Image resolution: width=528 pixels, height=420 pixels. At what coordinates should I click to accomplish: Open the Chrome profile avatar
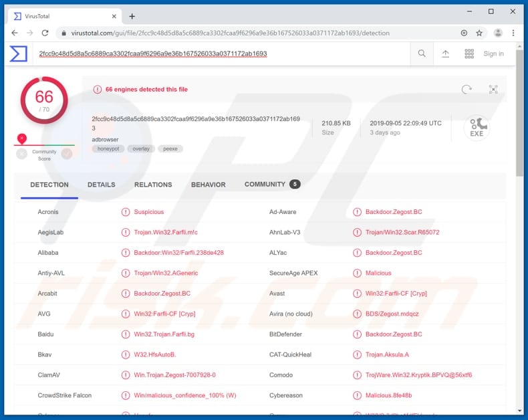click(498, 33)
